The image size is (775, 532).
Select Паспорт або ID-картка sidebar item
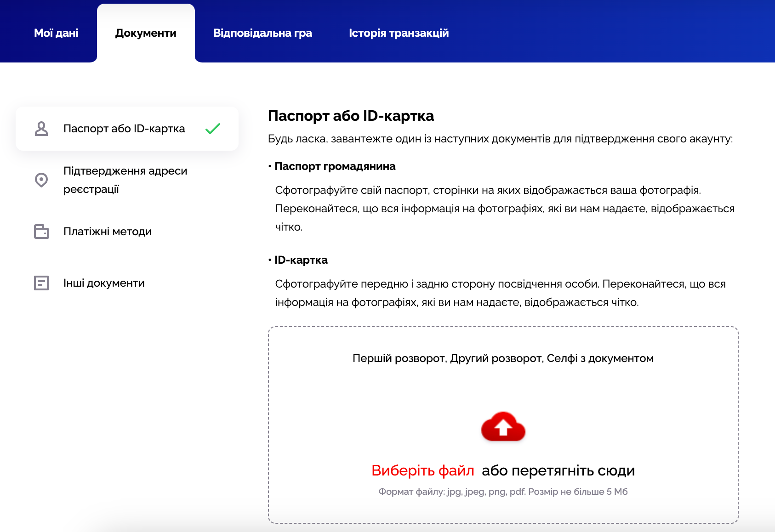[127, 129]
